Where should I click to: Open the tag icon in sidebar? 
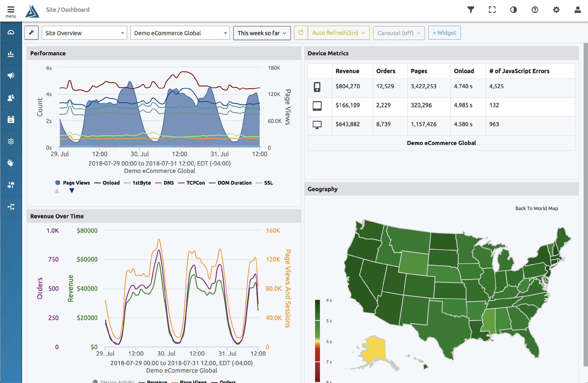pyautogui.click(x=11, y=163)
